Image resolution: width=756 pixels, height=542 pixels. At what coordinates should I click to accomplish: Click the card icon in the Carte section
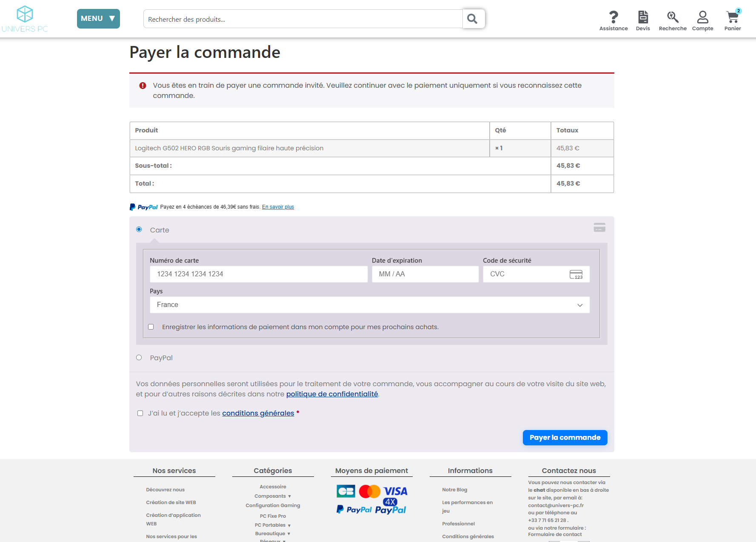tap(599, 227)
